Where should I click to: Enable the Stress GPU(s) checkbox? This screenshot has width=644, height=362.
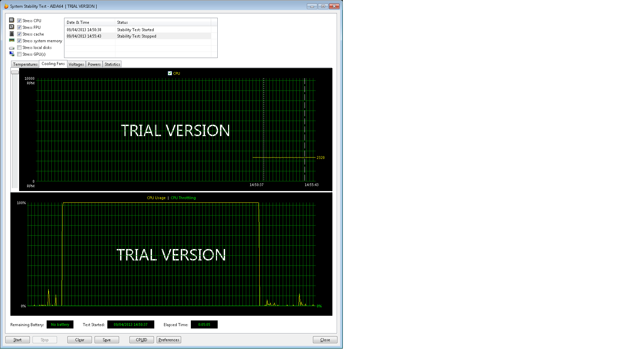pos(19,54)
